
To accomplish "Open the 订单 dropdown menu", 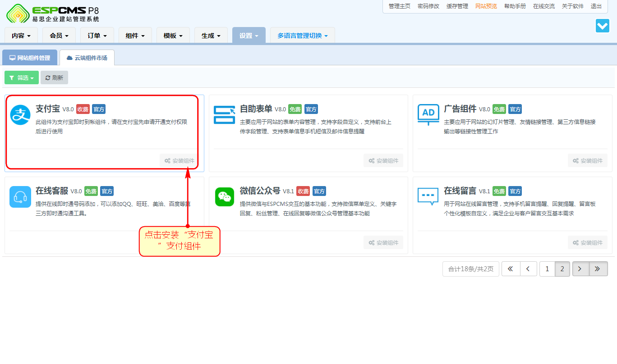I will (x=97, y=36).
